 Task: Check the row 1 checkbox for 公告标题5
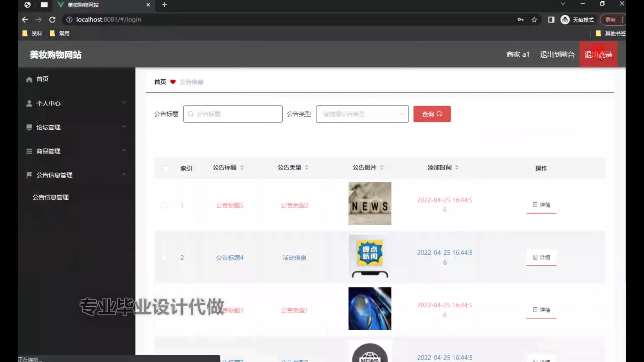(x=164, y=205)
